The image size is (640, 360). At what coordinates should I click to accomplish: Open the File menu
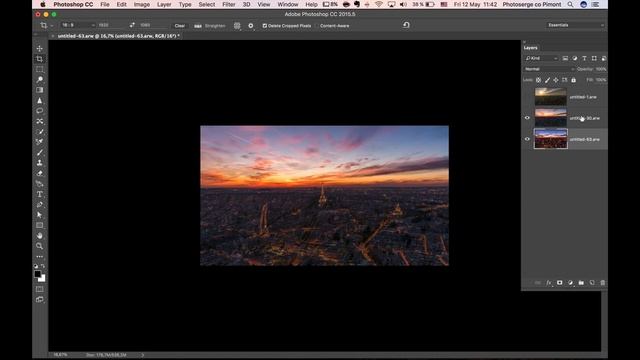[x=105, y=4]
